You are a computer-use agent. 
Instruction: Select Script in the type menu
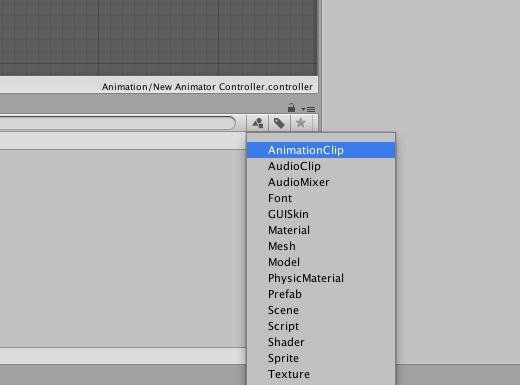[321, 326]
